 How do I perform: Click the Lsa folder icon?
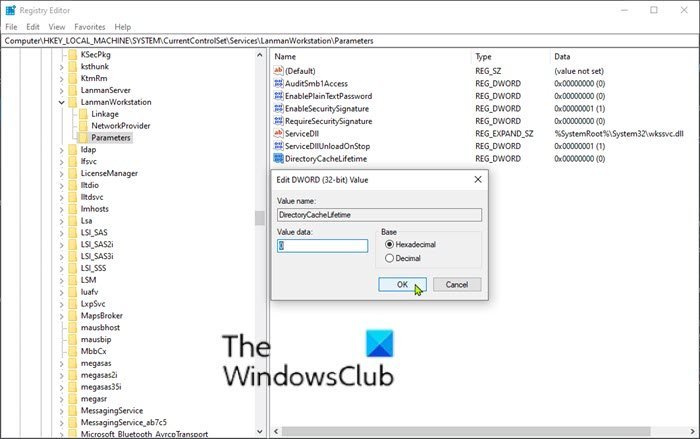73,221
